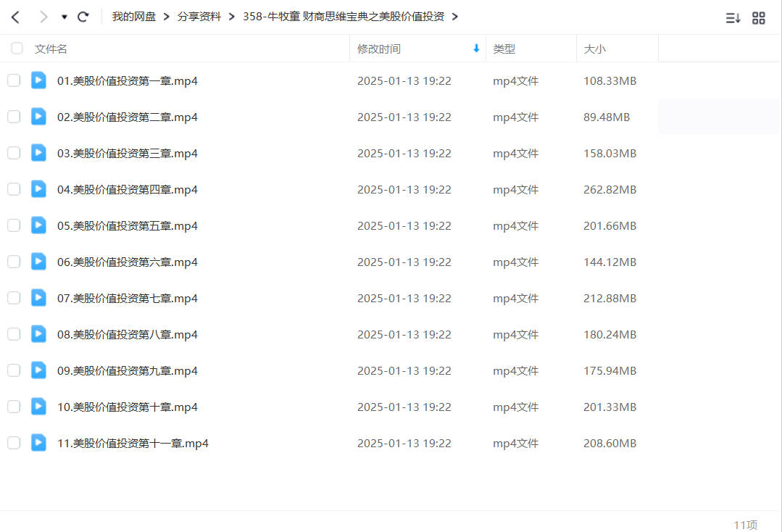This screenshot has width=782, height=532.
Task: Click size value 144.12MB
Action: tap(610, 262)
